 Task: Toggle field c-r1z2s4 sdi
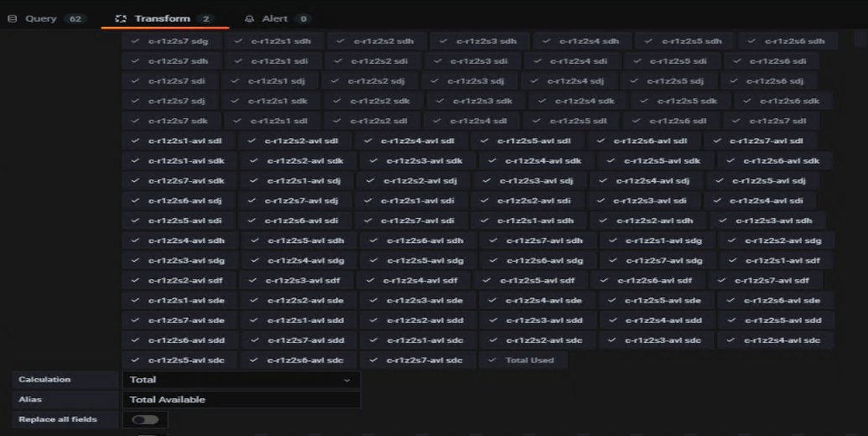point(573,61)
